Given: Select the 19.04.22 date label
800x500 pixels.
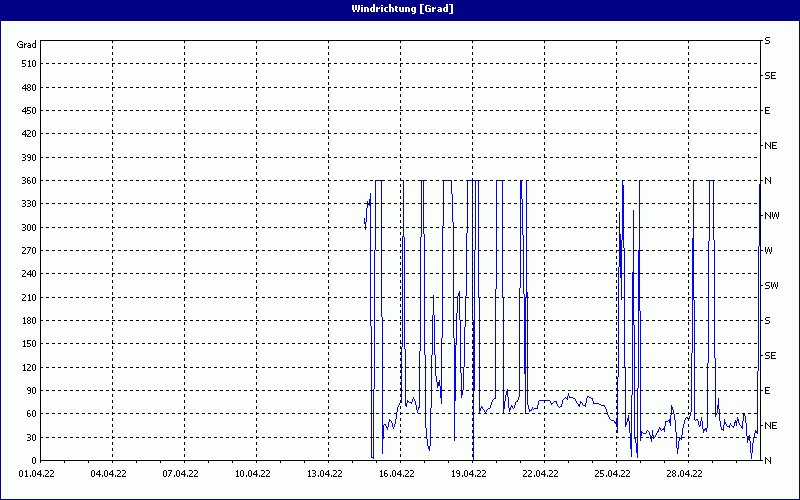Looking at the screenshot, I should pyautogui.click(x=470, y=474).
